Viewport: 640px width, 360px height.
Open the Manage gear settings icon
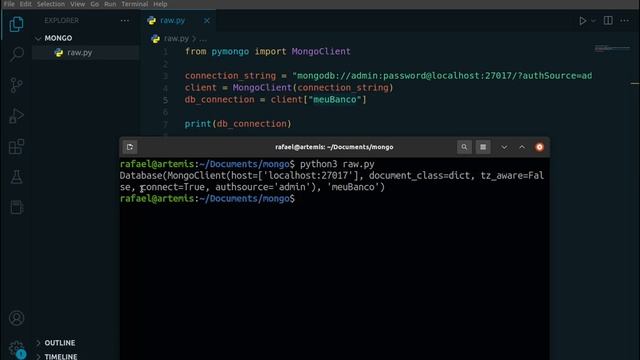coord(16,349)
